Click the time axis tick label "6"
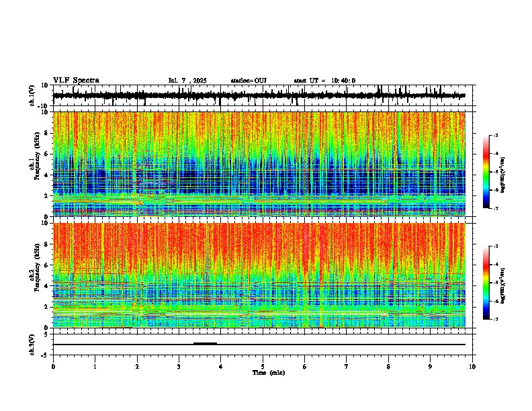 [305, 367]
